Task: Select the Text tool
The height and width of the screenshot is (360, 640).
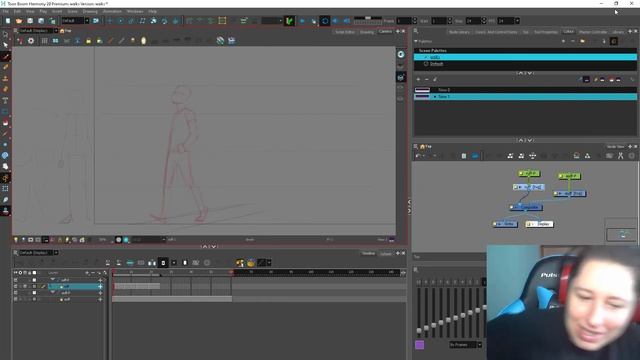Action: [x=5, y=100]
